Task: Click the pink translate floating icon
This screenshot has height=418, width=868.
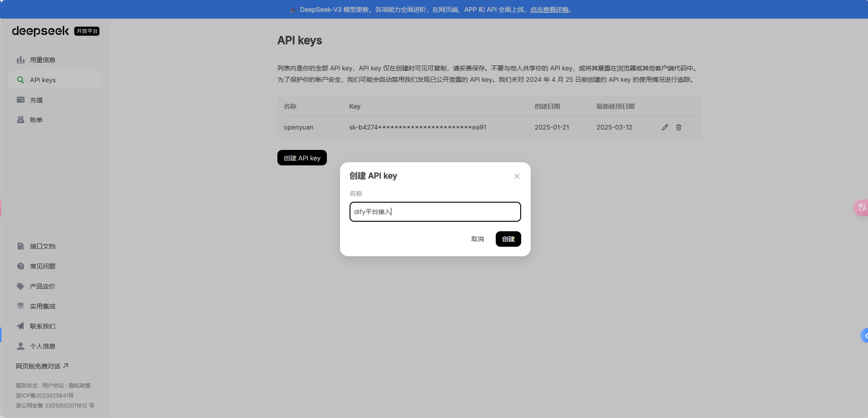Action: coord(862,207)
